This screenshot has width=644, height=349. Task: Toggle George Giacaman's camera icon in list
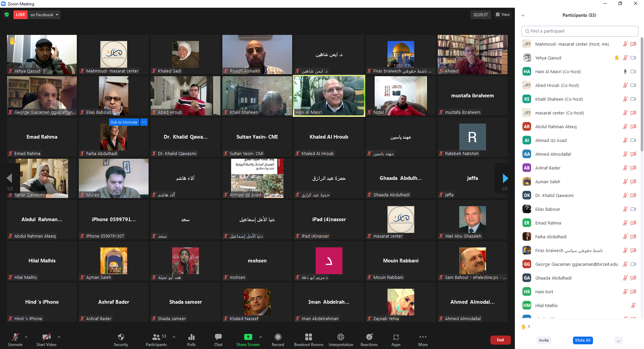click(633, 264)
